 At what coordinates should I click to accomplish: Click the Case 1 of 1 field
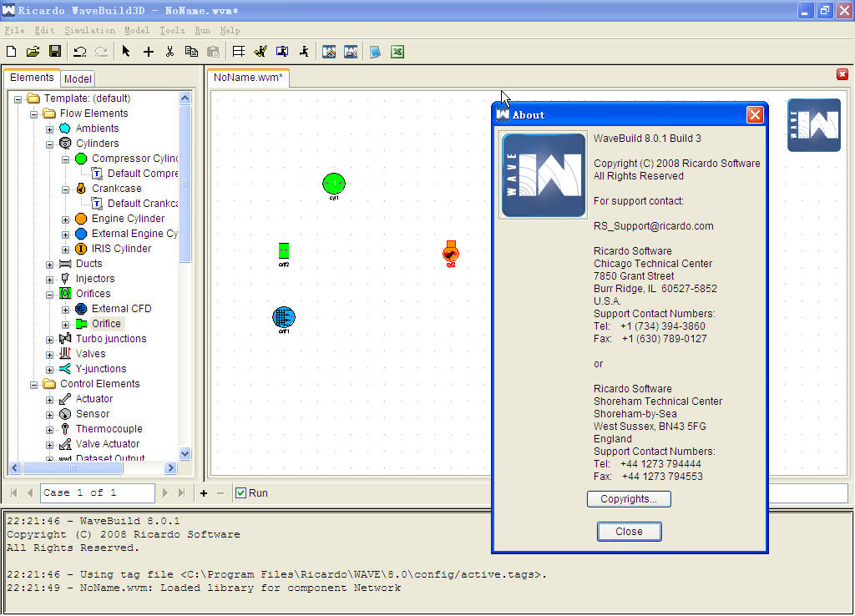97,492
